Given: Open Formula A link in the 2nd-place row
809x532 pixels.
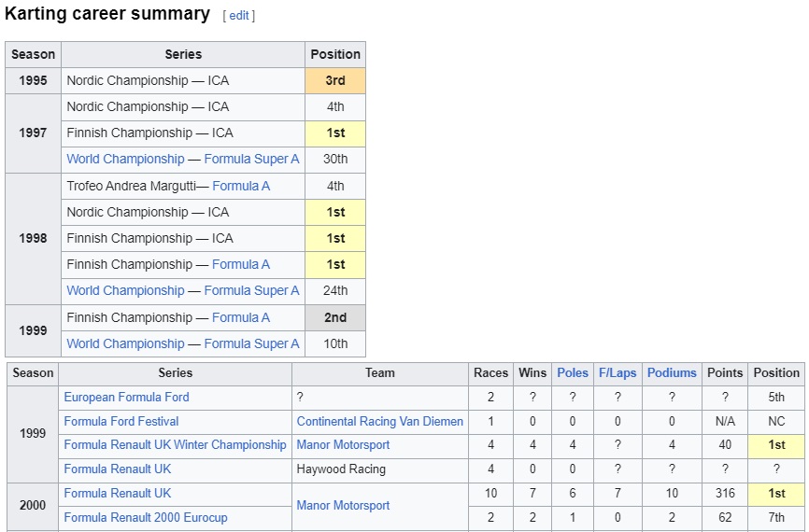Looking at the screenshot, I should [241, 317].
